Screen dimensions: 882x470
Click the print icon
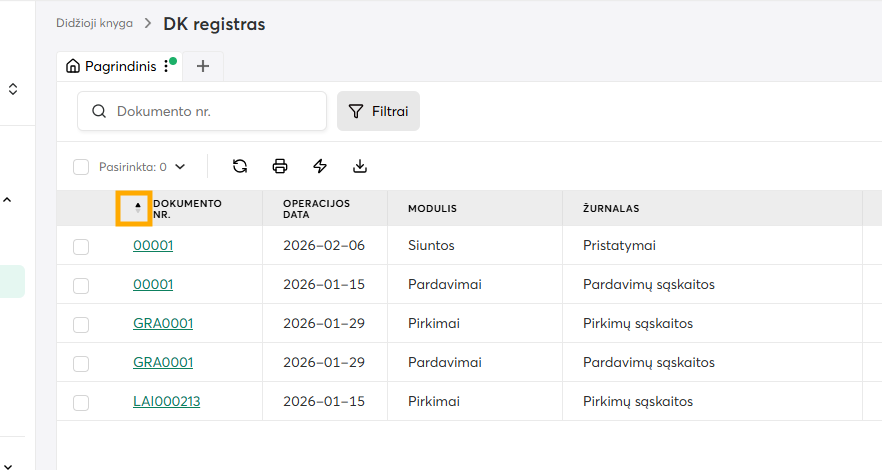(x=280, y=166)
